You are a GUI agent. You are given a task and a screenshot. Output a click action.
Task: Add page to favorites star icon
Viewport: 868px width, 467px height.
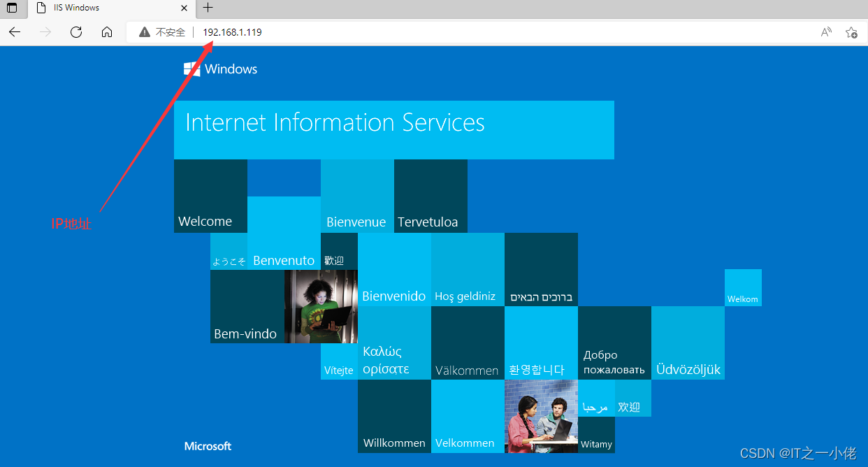tap(851, 32)
